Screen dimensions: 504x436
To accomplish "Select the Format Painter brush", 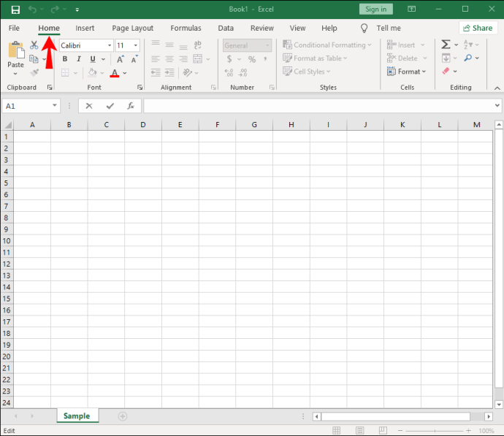I will coord(34,72).
